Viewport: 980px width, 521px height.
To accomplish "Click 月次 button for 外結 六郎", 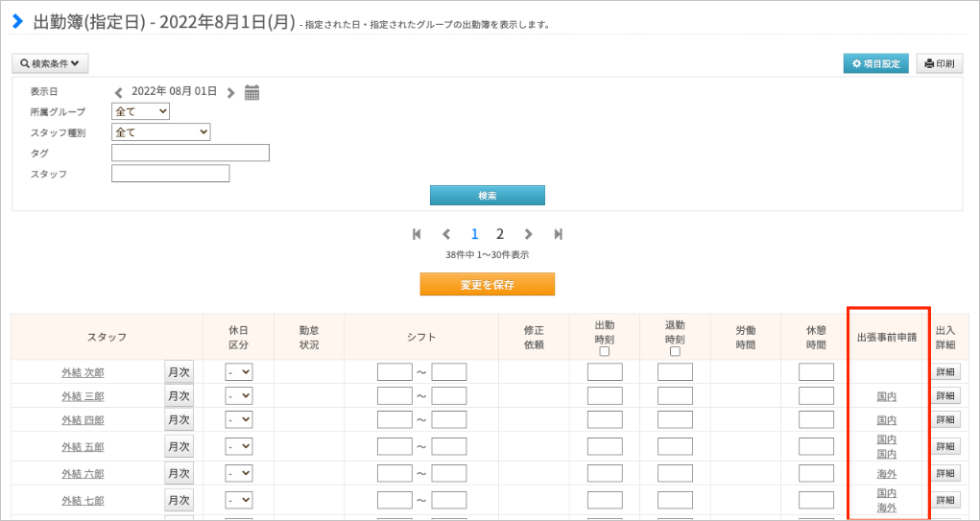I will click(x=179, y=473).
